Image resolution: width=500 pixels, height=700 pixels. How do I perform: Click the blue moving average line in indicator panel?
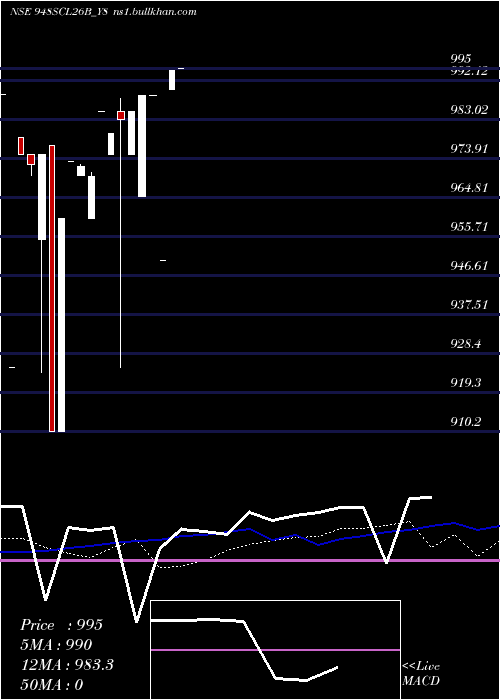[250, 537]
